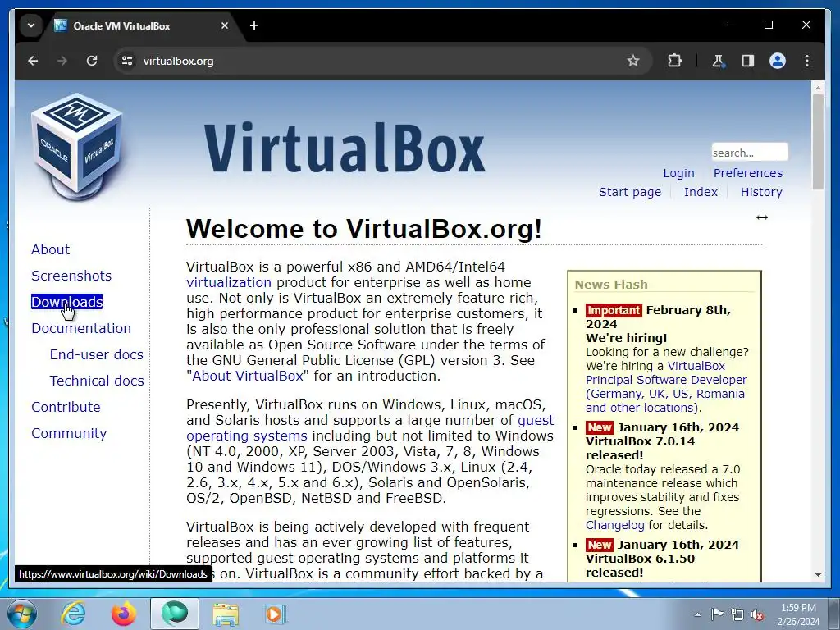Open site information icon in address bar
Viewport: 840px width, 630px height.
tap(127, 61)
